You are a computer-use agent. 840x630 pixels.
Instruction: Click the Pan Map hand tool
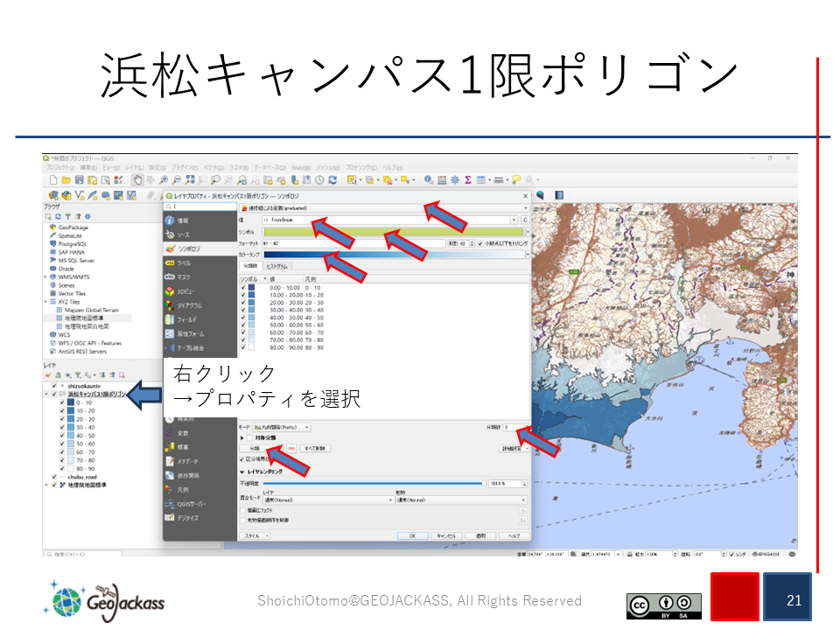(x=137, y=179)
